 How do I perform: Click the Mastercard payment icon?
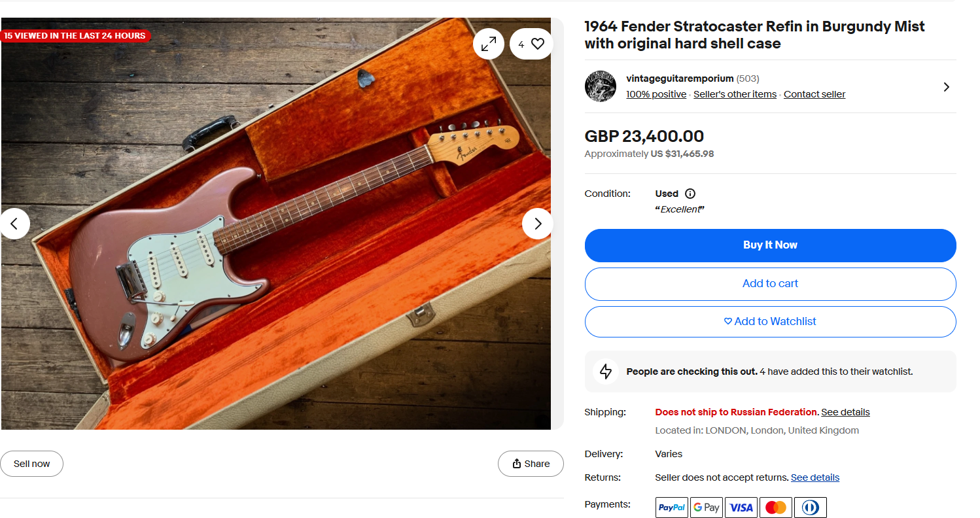point(775,508)
